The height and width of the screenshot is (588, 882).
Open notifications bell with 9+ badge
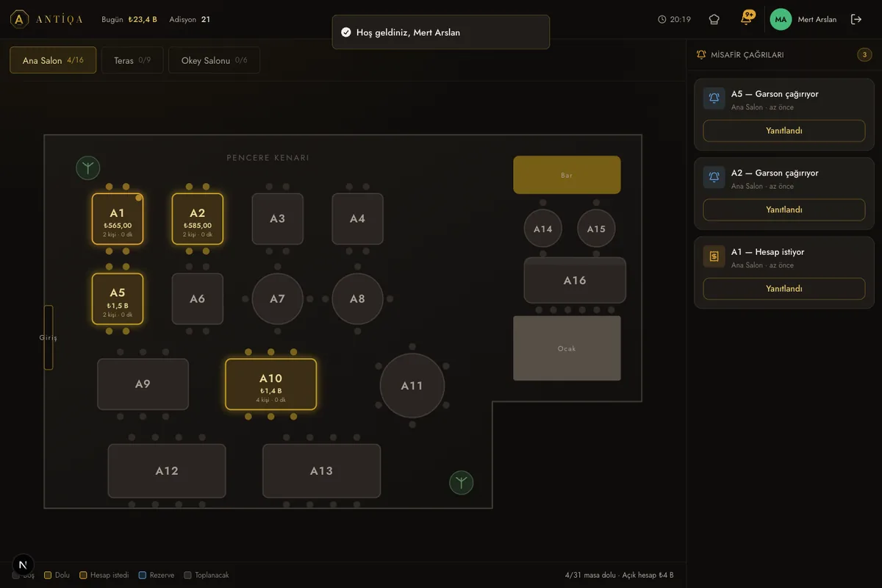[746, 19]
